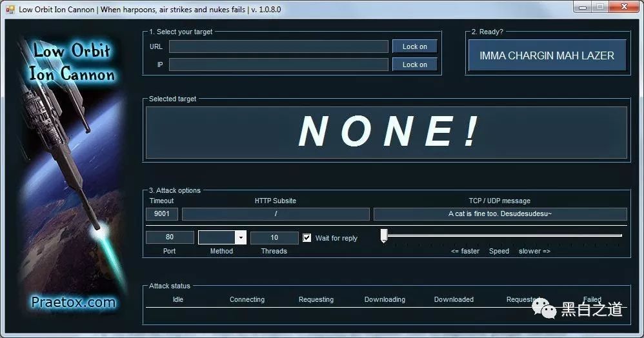The height and width of the screenshot is (338, 644).
Task: Click IMMA CHARGIN MAH LAZER button
Action: [547, 55]
